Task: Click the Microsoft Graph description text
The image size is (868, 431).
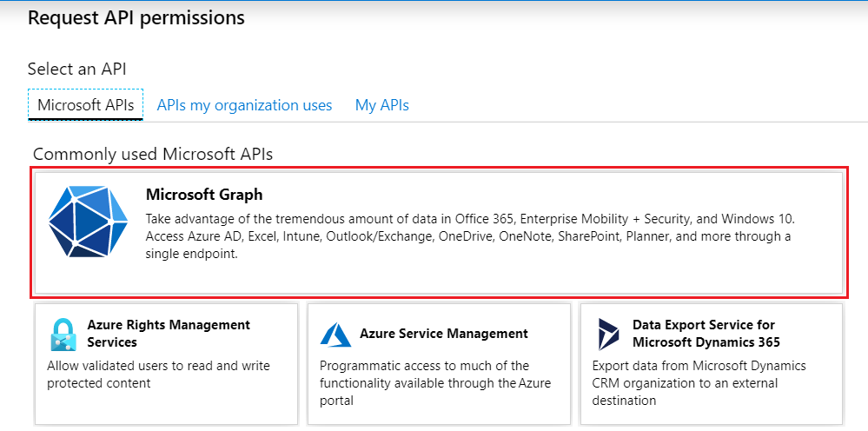Action: (469, 236)
